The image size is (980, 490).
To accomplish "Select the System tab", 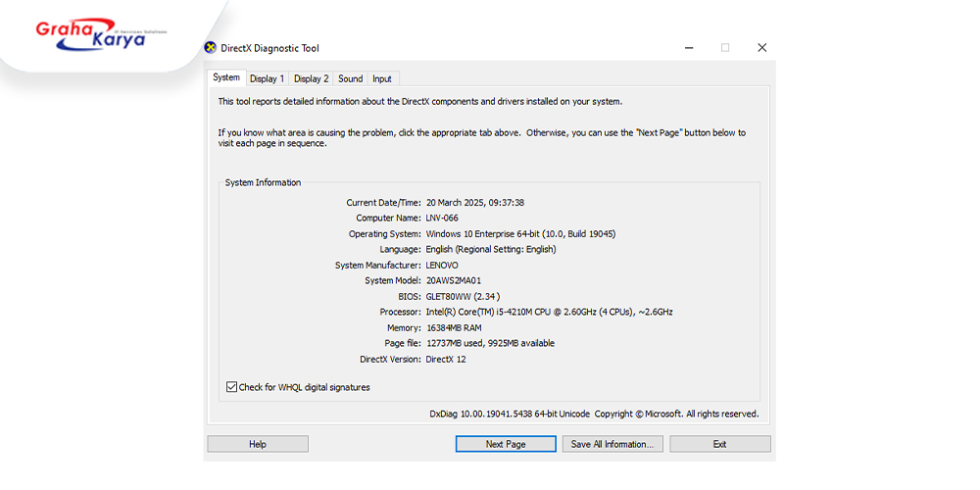I will tap(226, 77).
